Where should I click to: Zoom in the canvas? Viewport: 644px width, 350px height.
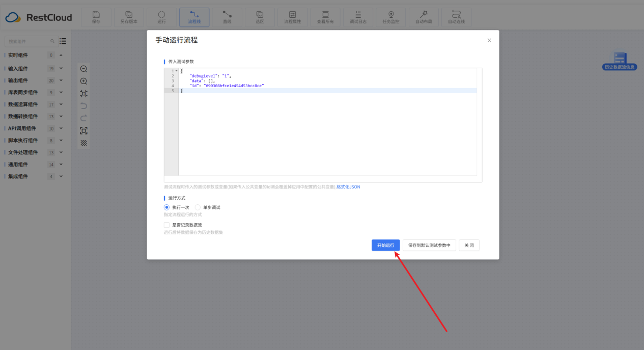[x=84, y=81]
